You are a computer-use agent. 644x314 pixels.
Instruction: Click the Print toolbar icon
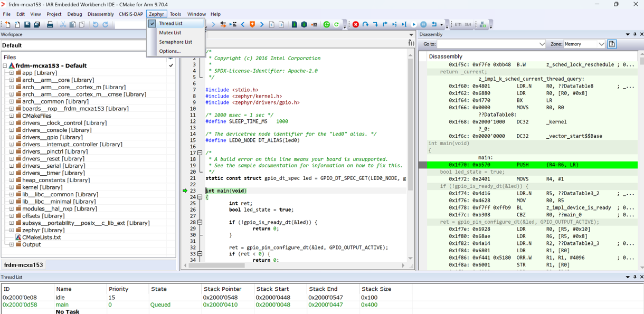50,24
